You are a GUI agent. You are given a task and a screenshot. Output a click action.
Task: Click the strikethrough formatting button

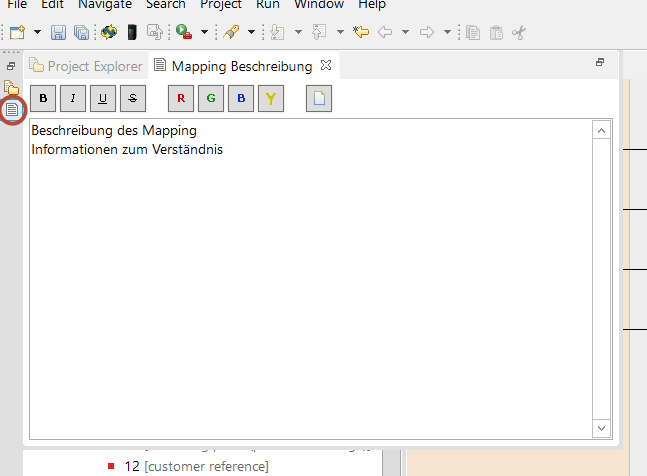(x=132, y=98)
